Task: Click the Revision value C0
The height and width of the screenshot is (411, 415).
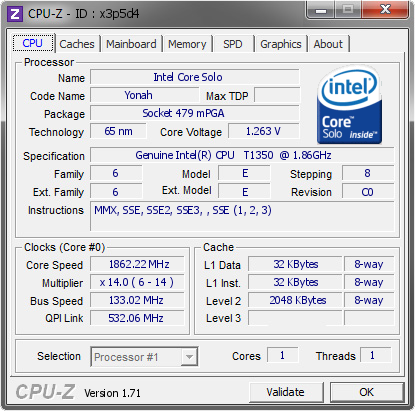Action: (x=368, y=192)
